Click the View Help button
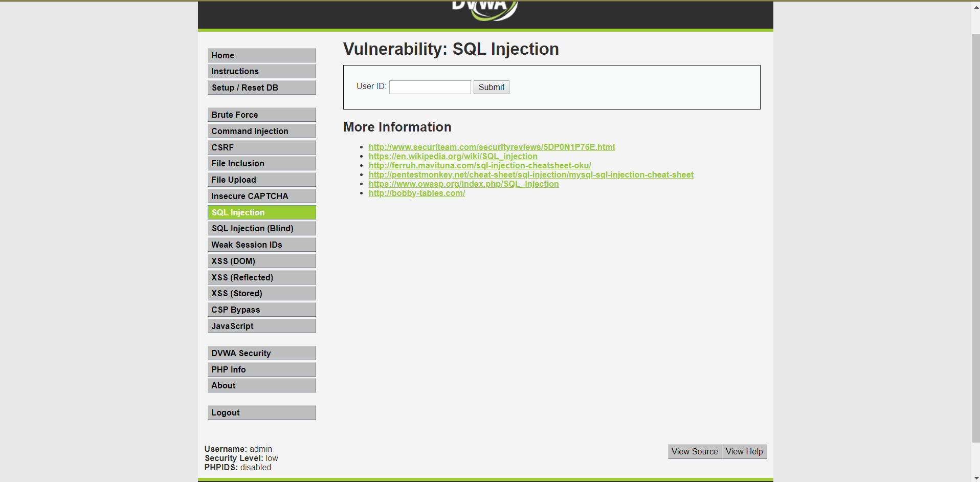Viewport: 980px width, 482px height. pyautogui.click(x=744, y=451)
